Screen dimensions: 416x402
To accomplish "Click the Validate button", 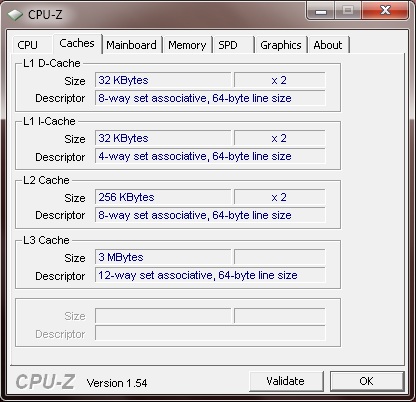I will 286,381.
